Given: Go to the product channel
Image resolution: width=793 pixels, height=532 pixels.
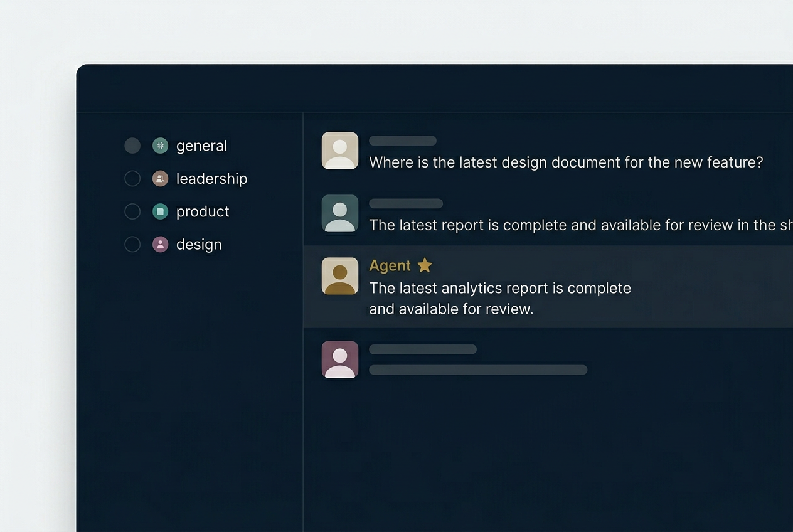Looking at the screenshot, I should click(203, 211).
